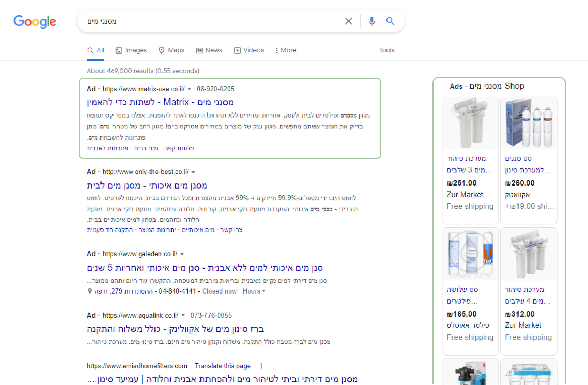Click the Google logo
Screen dimensions: 588x385
point(35,21)
